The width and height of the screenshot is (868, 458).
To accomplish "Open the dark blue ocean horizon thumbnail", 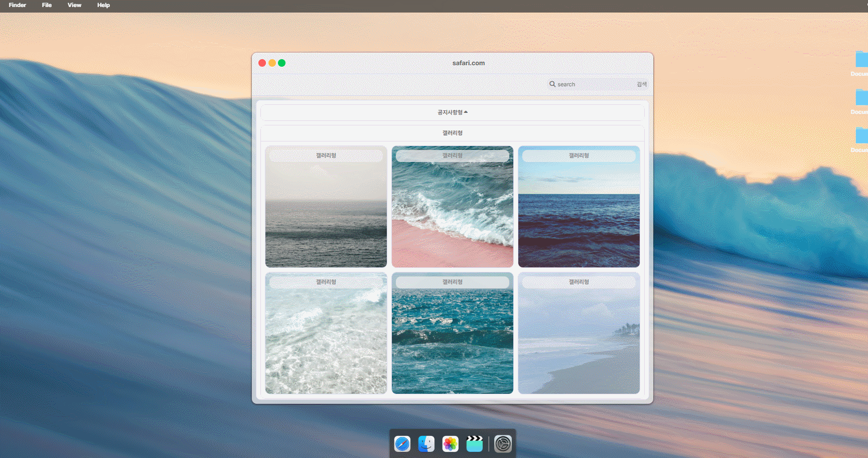I will coord(579,207).
